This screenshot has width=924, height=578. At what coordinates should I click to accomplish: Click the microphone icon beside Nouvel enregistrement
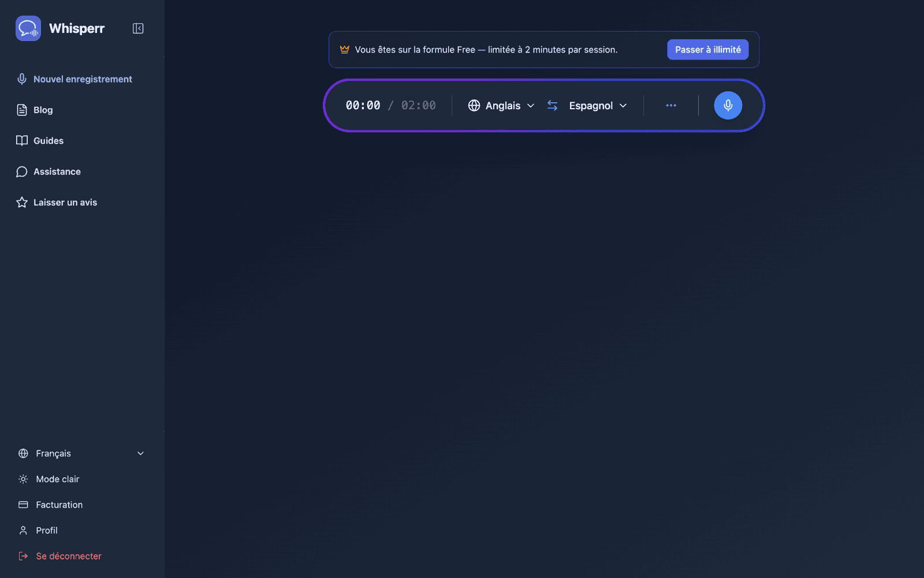[x=22, y=79]
